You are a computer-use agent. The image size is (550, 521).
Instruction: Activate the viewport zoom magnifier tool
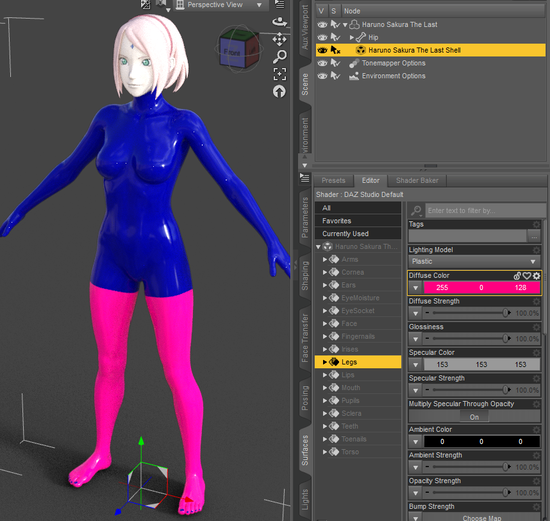pos(280,56)
